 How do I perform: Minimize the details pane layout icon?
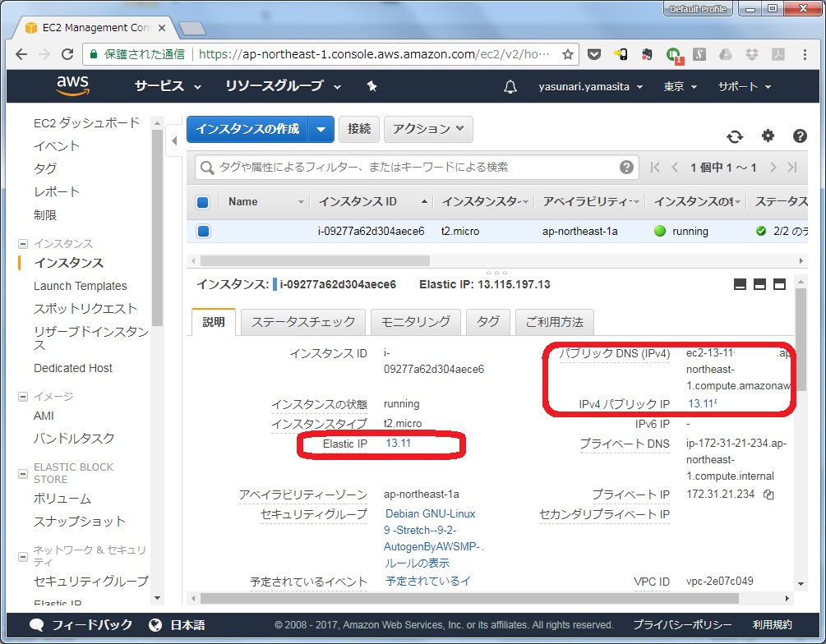pos(740,284)
